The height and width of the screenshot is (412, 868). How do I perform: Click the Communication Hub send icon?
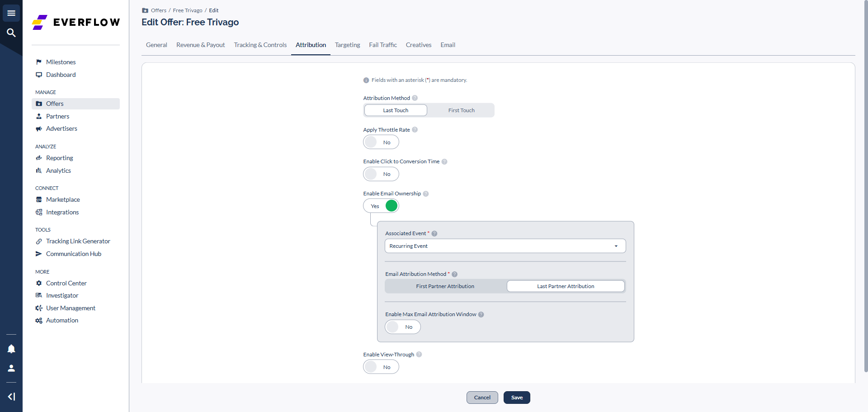coord(39,254)
